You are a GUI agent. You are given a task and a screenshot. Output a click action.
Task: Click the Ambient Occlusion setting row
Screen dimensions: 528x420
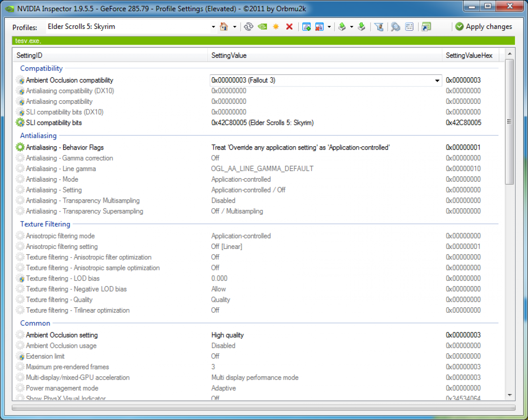(x=257, y=335)
